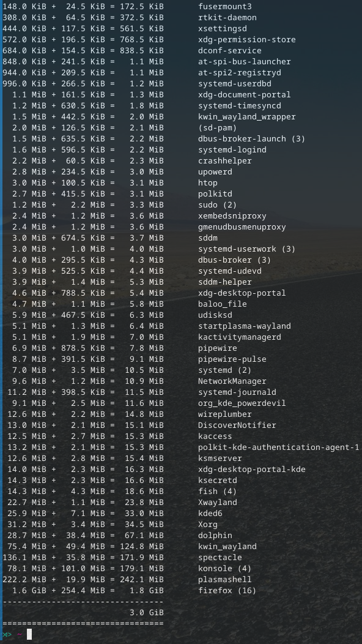Click the fusermount3 process name
The width and height of the screenshot is (362, 644).
225,7
